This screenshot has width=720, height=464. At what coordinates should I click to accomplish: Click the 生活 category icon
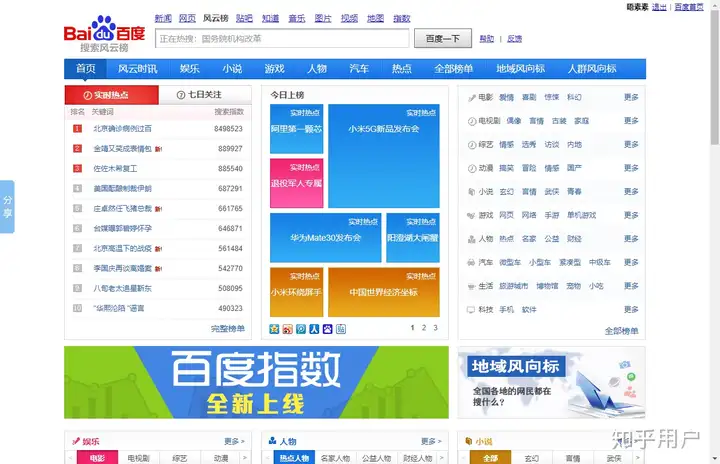click(472, 286)
